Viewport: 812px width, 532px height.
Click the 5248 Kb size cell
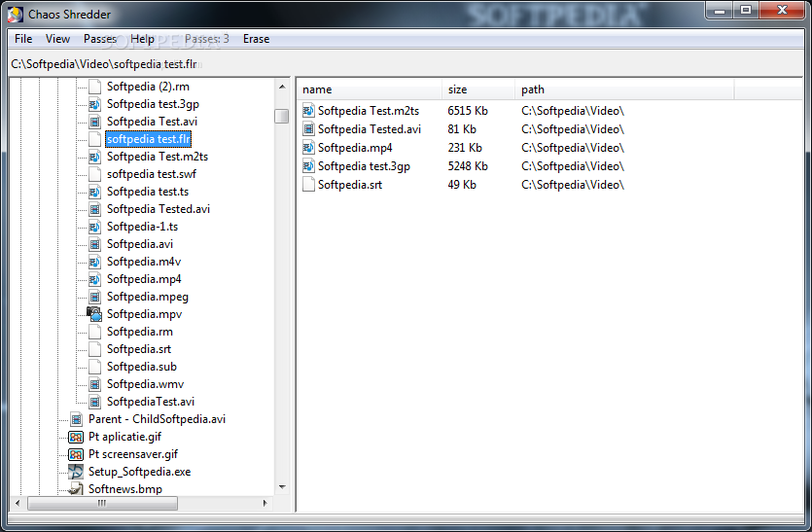pos(468,166)
